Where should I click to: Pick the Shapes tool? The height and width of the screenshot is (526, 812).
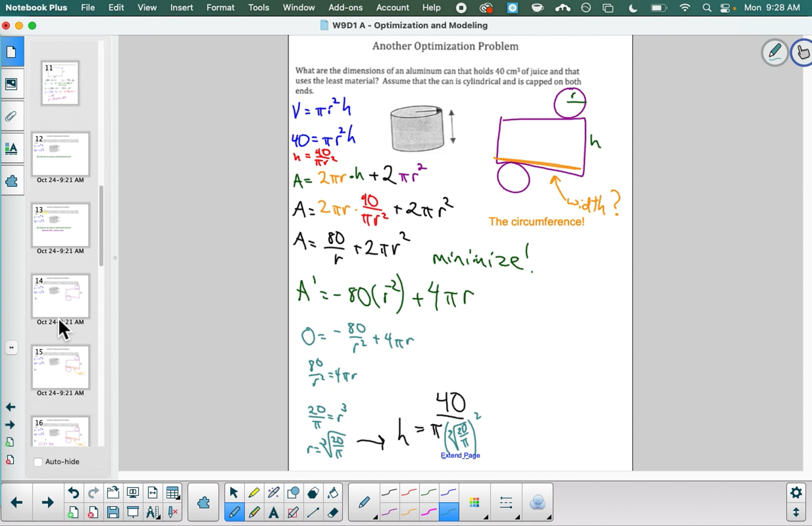[x=293, y=493]
